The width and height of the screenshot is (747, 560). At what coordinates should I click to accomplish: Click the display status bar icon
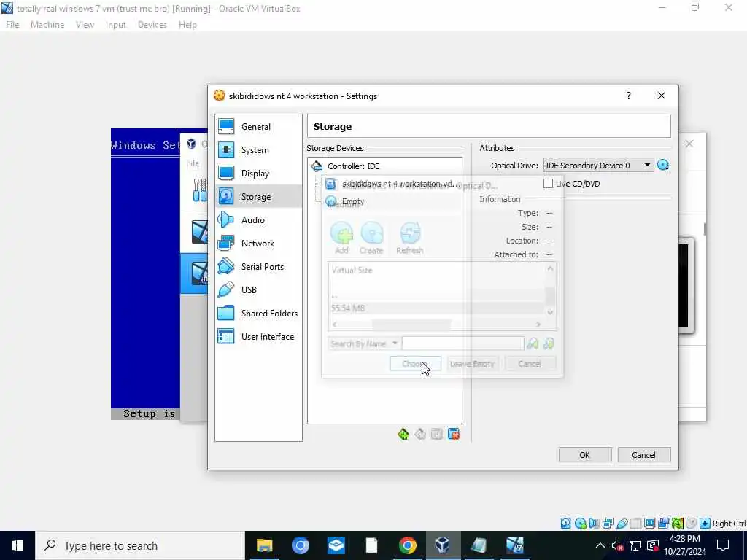tap(649, 524)
